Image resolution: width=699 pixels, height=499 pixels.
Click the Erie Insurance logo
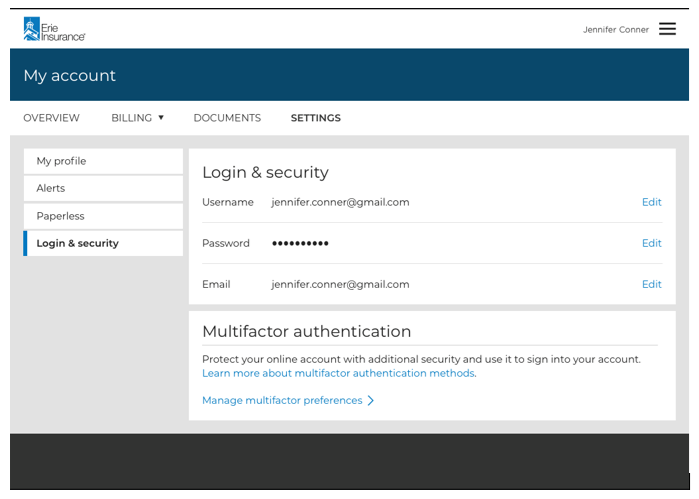pyautogui.click(x=54, y=29)
